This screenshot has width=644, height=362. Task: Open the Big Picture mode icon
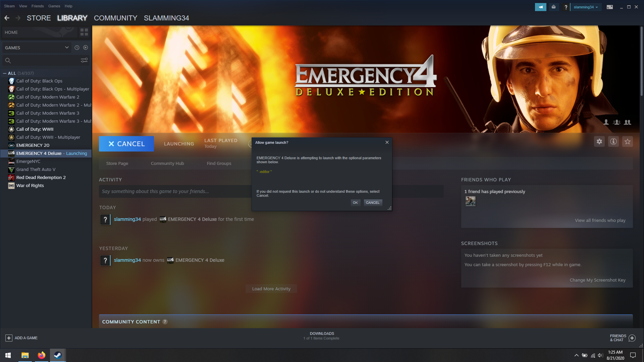610,7
